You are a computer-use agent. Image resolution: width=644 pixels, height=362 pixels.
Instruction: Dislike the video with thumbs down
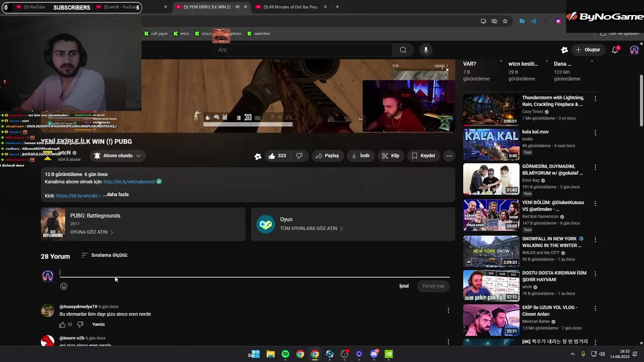299,156
